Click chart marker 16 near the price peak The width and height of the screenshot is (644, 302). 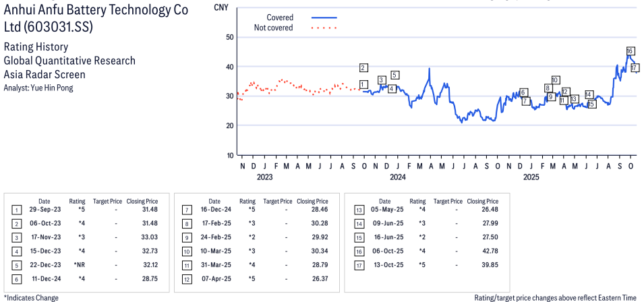point(630,51)
